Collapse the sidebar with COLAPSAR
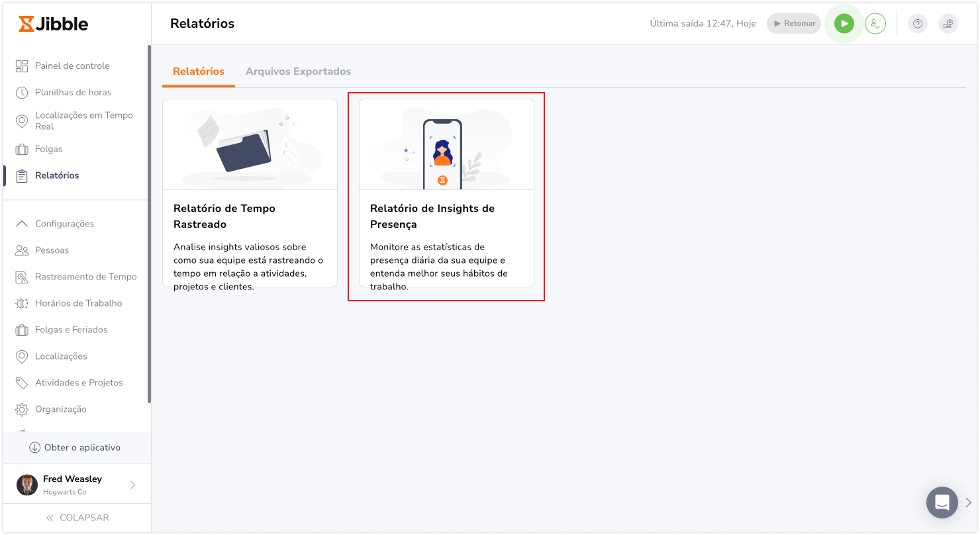The image size is (980, 535). coord(77,518)
